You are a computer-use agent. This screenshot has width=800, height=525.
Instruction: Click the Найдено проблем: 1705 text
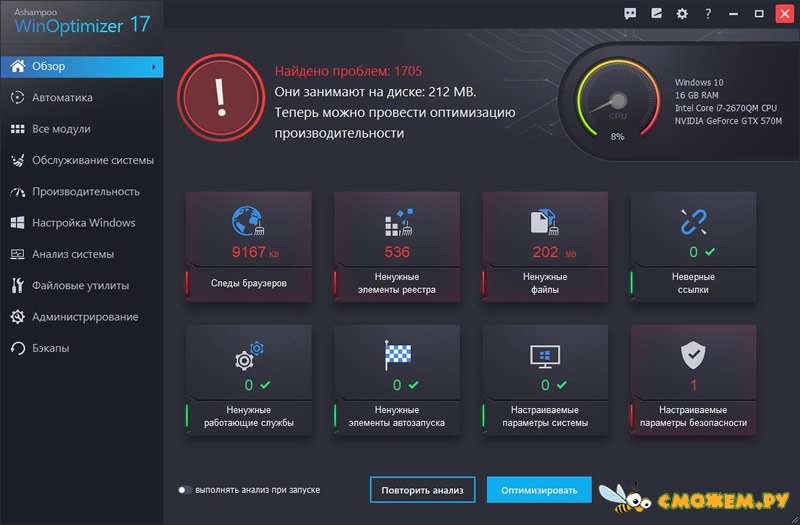pos(348,71)
